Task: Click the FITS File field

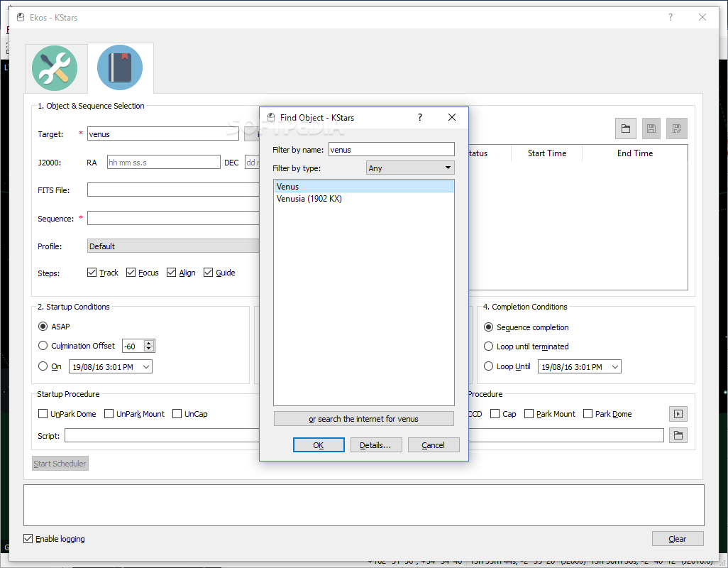Action: pos(173,190)
